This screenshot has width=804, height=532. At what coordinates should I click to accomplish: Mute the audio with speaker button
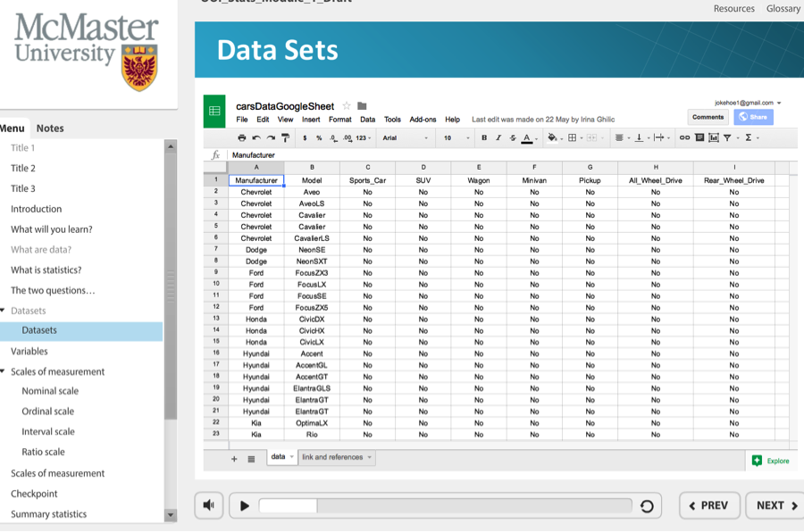209,505
